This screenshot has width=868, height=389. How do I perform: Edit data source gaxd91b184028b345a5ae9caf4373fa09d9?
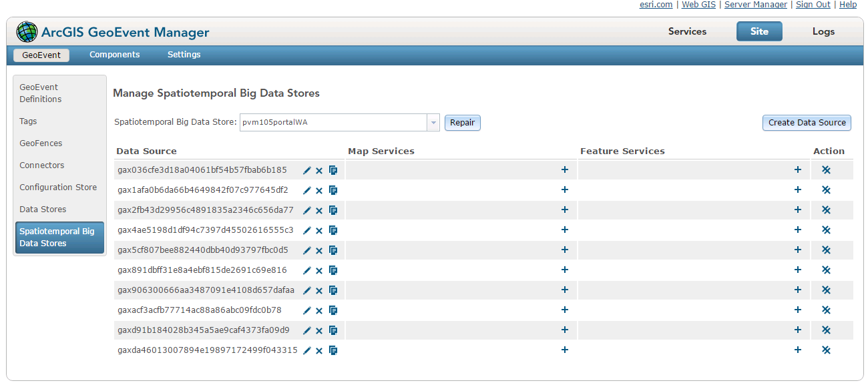click(307, 330)
